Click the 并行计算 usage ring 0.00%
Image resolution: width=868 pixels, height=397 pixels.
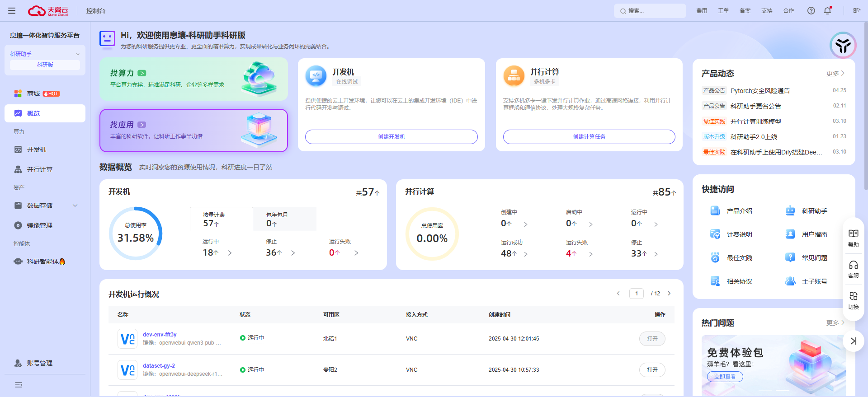[432, 234]
